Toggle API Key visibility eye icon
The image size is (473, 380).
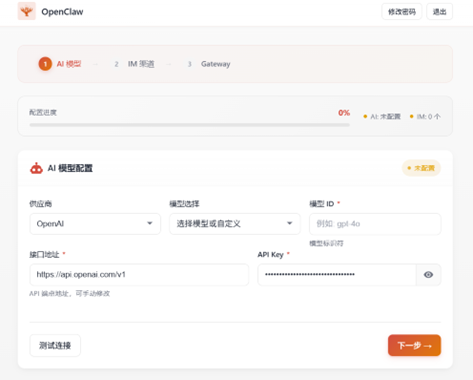pyautogui.click(x=428, y=275)
